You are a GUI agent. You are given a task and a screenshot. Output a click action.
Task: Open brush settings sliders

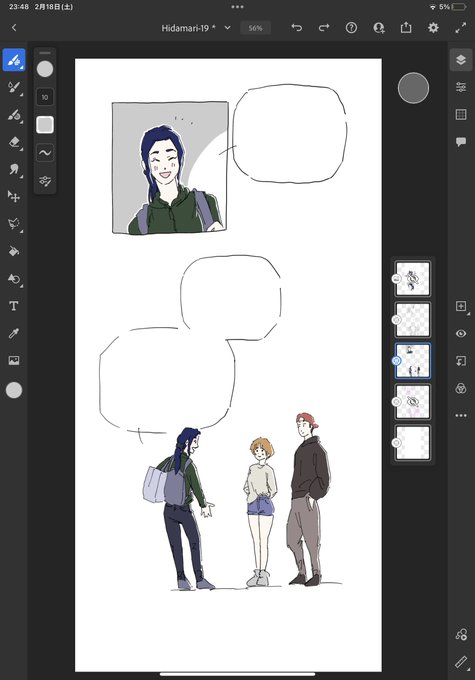tap(45, 181)
